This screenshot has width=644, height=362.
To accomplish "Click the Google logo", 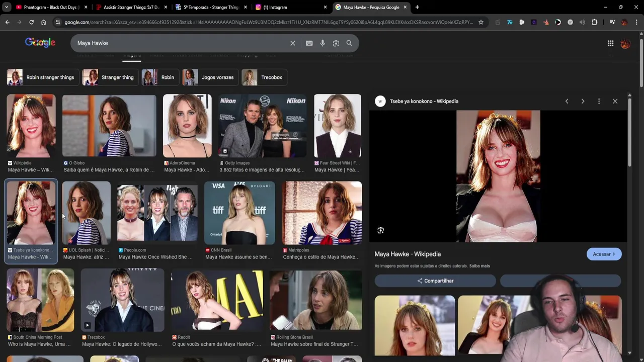I will point(40,43).
